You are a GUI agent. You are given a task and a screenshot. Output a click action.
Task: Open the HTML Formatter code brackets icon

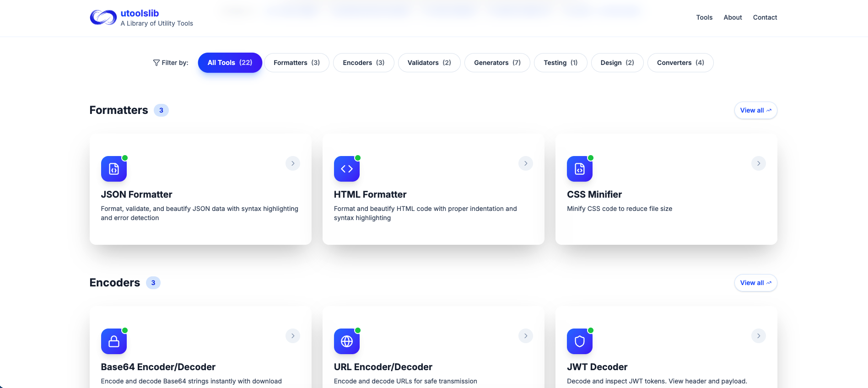coord(347,169)
